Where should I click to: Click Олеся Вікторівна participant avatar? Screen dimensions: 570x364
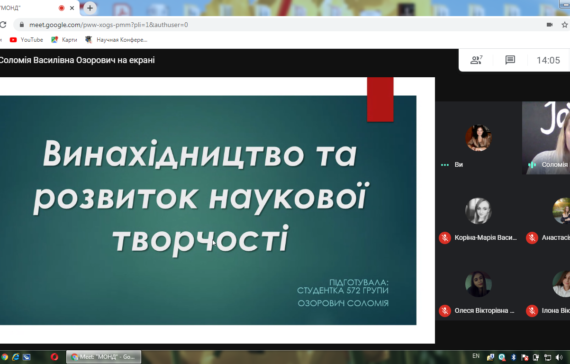(x=478, y=284)
